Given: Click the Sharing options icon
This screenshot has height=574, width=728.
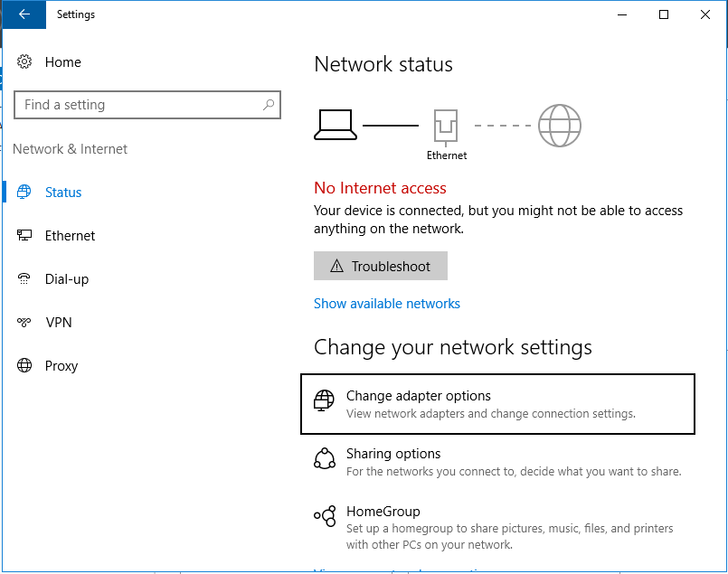Looking at the screenshot, I should (324, 458).
